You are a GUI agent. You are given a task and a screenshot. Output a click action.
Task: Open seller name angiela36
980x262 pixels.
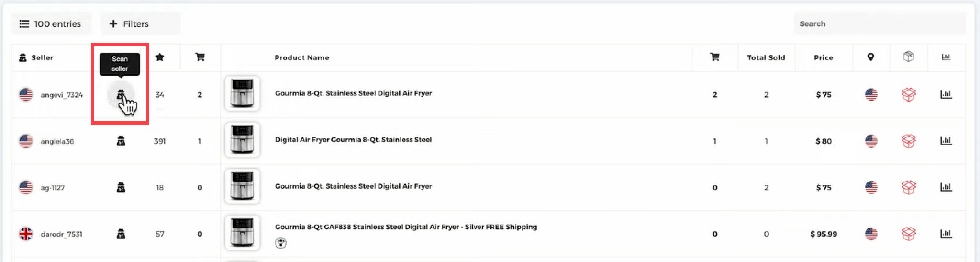point(57,141)
